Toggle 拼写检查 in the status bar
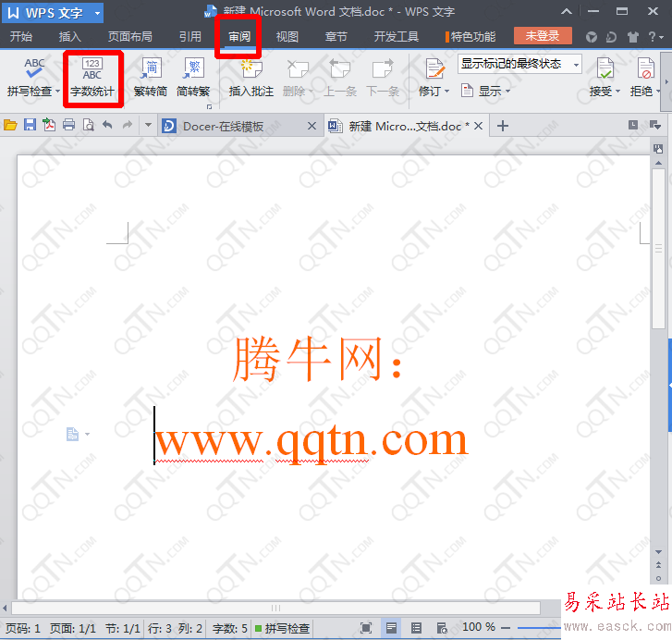The width and height of the screenshot is (672, 640). pos(283,629)
